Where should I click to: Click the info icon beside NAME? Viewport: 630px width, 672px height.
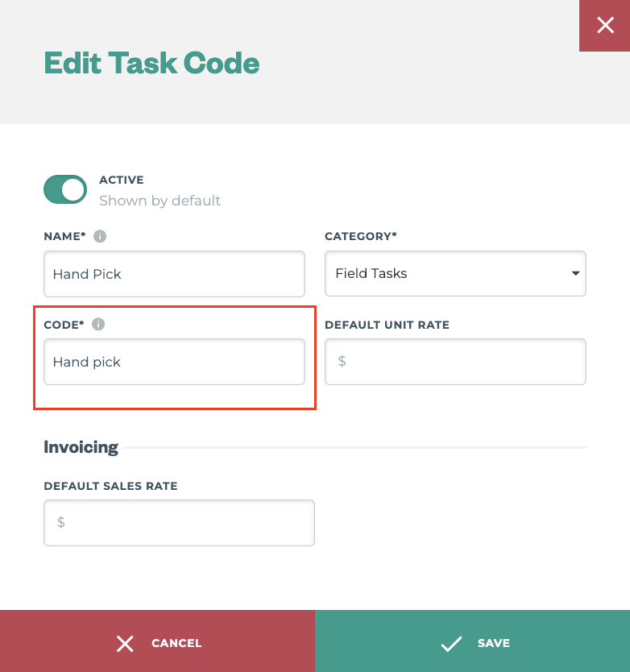pyautogui.click(x=100, y=236)
